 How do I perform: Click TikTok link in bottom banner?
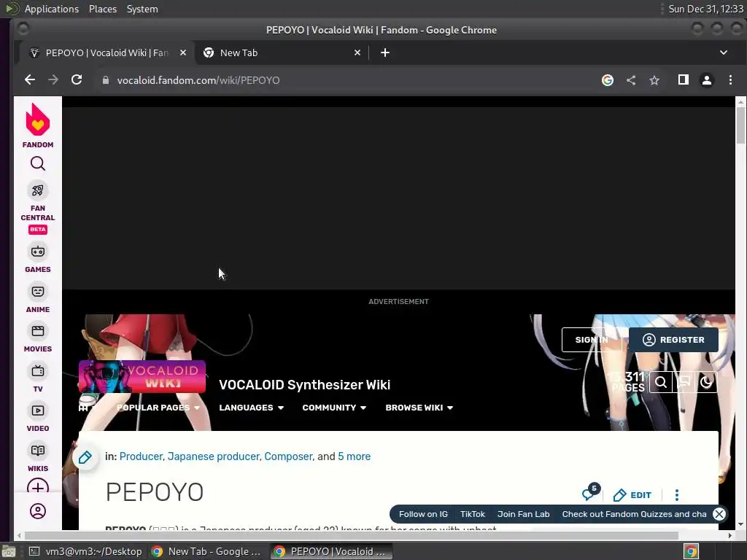472,514
